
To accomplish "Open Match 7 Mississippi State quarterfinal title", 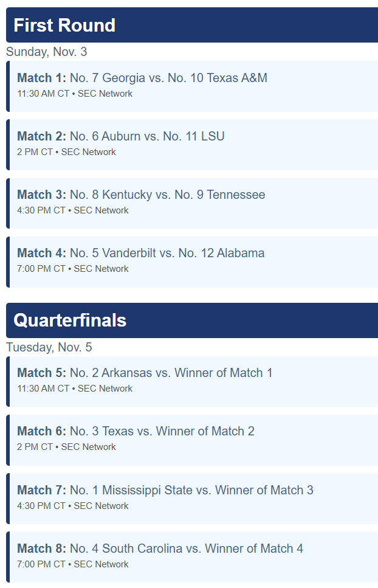I will point(165,490).
